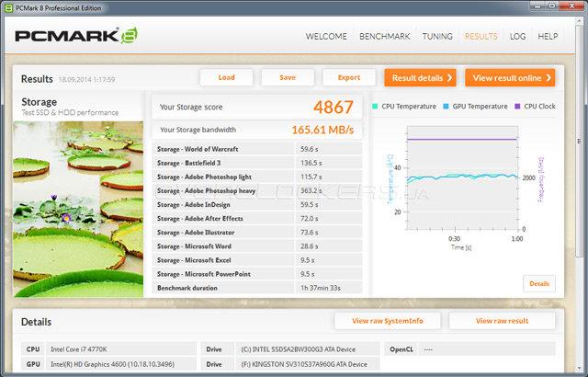This screenshot has width=588, height=377.
Task: Click View result online
Action: click(510, 77)
